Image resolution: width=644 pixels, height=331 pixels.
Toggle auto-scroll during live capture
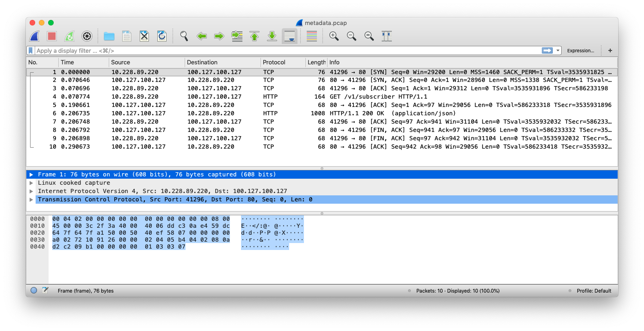pos(290,36)
